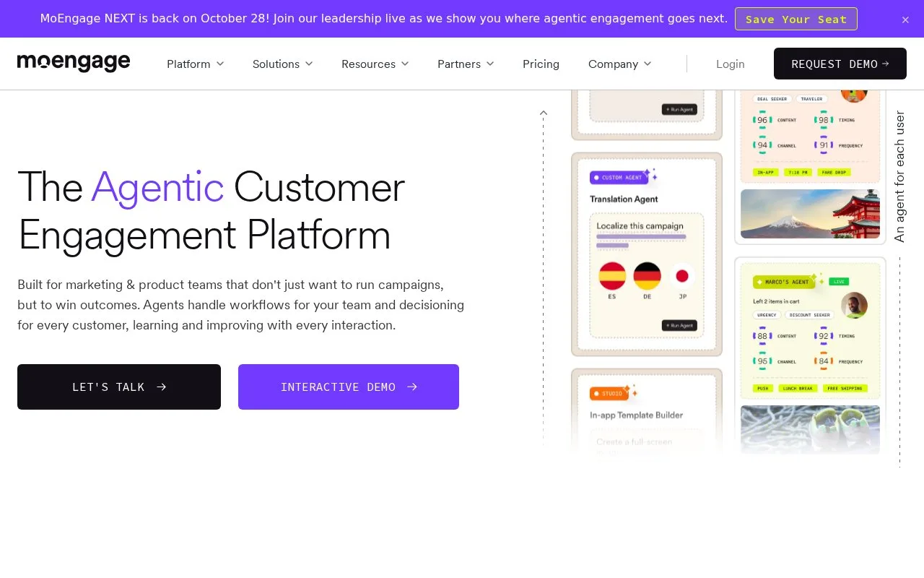Viewport: 924px width, 578px height.
Task: Click the Marco's Agent badge
Action: [784, 282]
